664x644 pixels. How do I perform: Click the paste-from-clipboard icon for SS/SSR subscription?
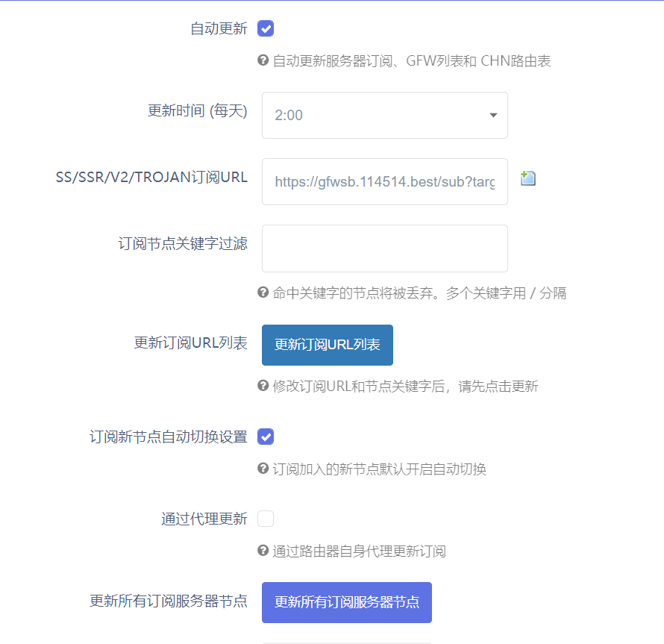[527, 178]
